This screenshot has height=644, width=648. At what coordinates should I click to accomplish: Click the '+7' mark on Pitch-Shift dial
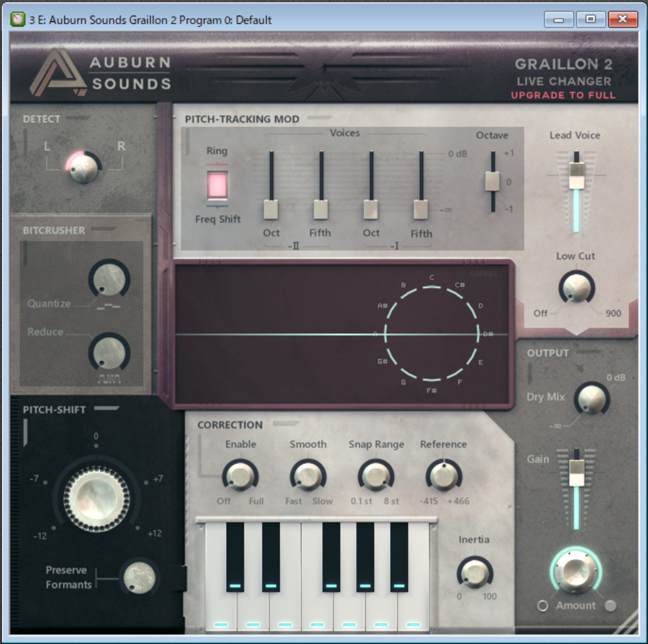click(158, 479)
